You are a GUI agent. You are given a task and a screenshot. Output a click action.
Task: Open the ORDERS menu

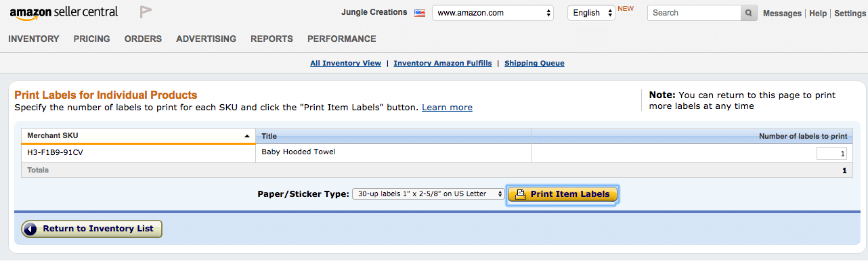click(143, 39)
